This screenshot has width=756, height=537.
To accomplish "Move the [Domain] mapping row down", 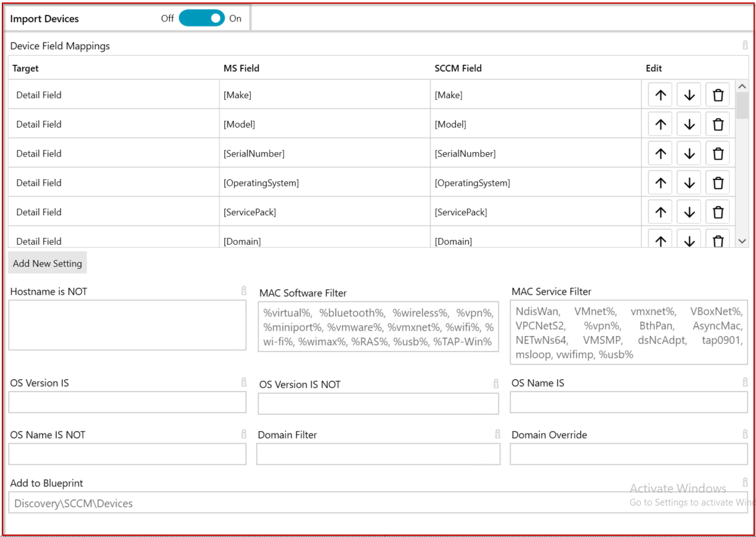I will pyautogui.click(x=689, y=239).
